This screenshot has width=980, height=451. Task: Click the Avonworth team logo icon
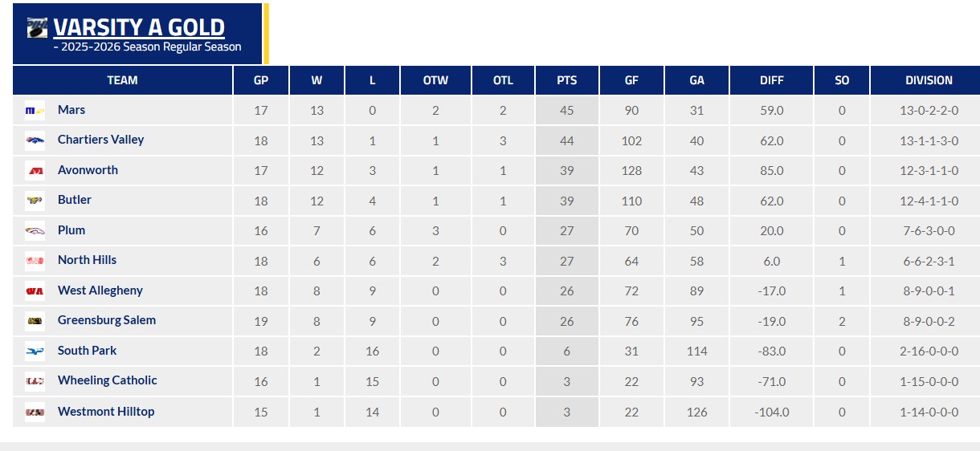(x=35, y=171)
